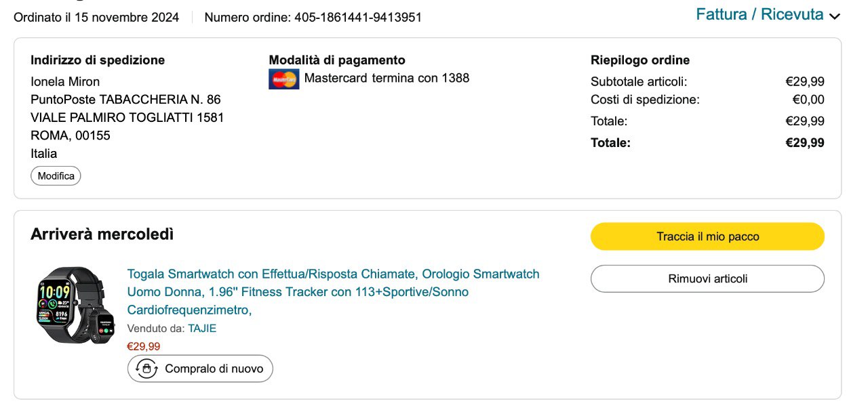
Task: Click the bold Totale order amount
Action: point(805,143)
